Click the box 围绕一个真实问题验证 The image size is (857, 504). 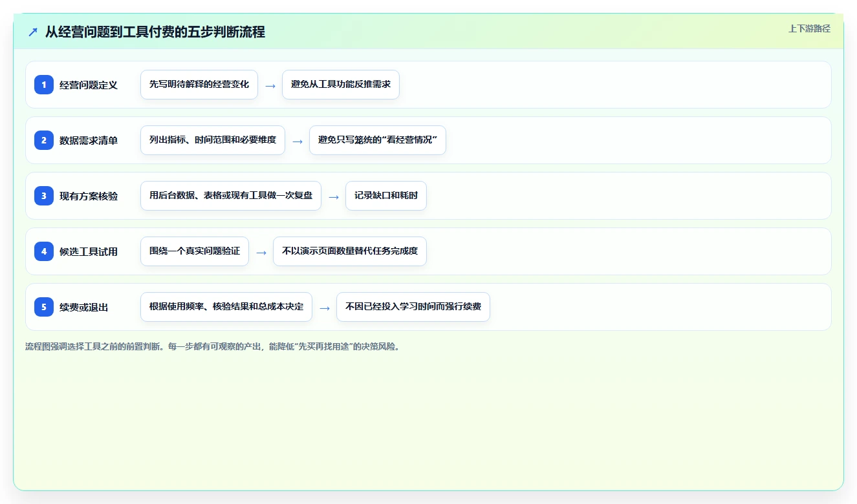[195, 251]
